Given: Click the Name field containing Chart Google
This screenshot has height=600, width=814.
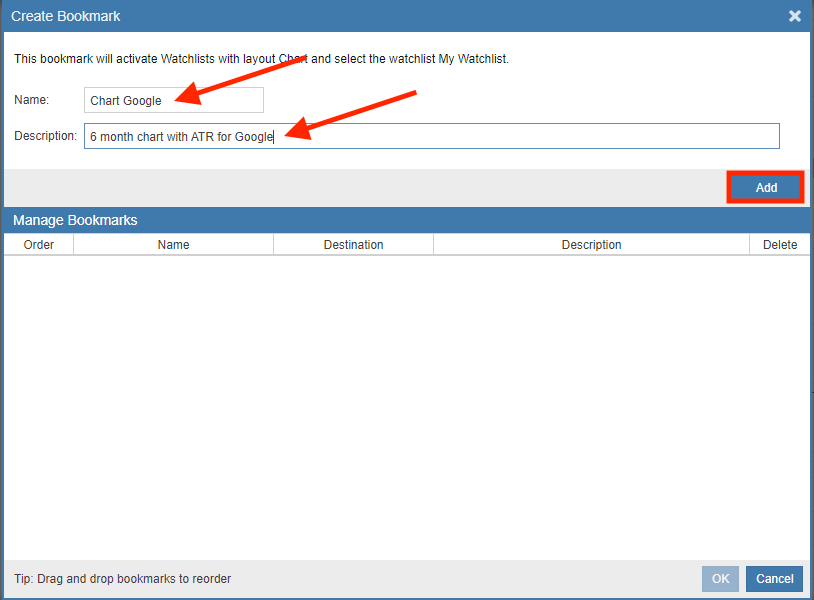Looking at the screenshot, I should click(174, 100).
